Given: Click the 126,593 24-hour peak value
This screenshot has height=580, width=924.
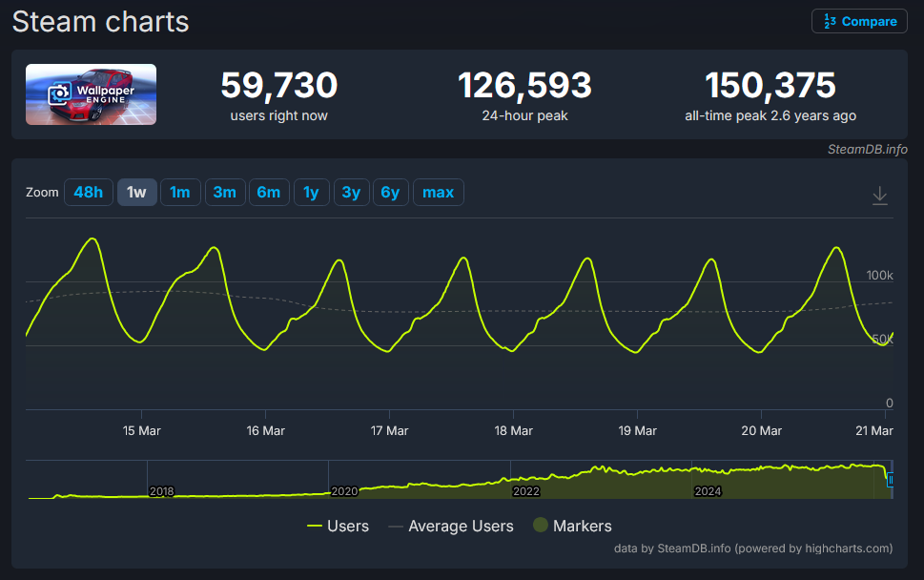Looking at the screenshot, I should (525, 86).
